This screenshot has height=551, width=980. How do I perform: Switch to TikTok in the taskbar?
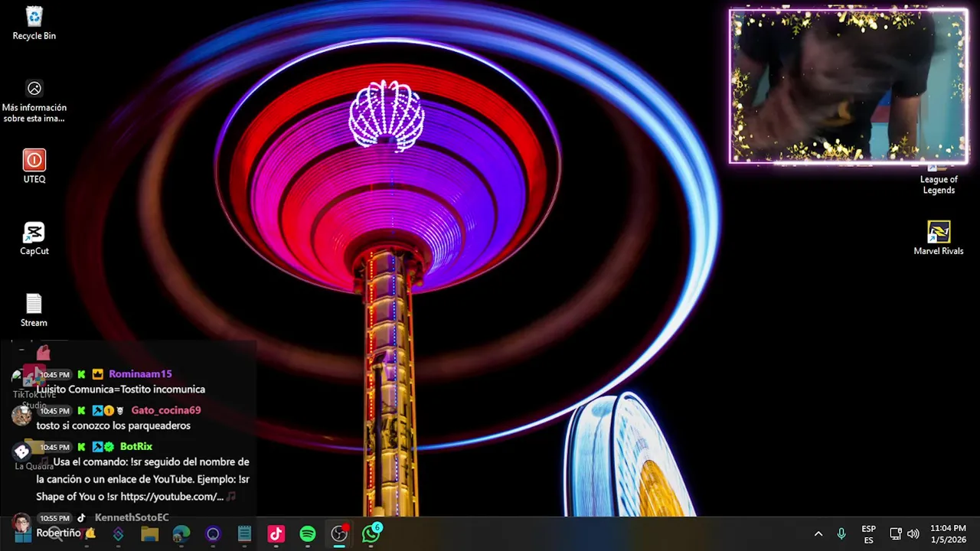coord(276,534)
